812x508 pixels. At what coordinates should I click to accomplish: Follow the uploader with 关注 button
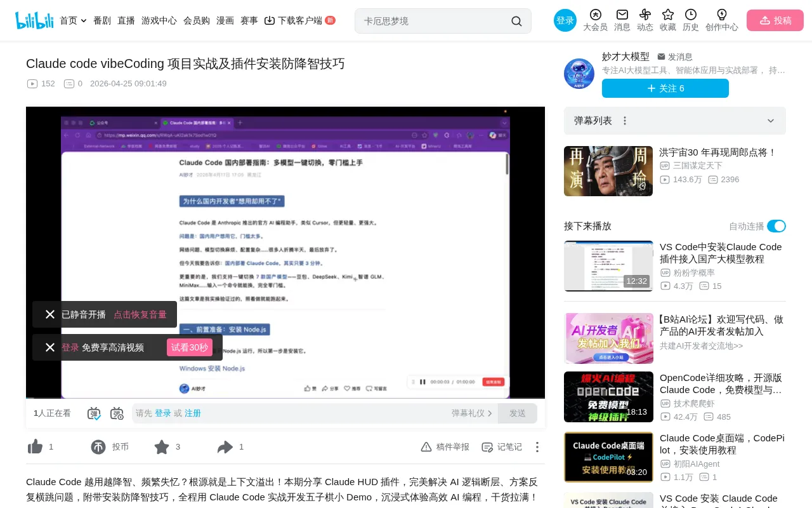point(665,88)
